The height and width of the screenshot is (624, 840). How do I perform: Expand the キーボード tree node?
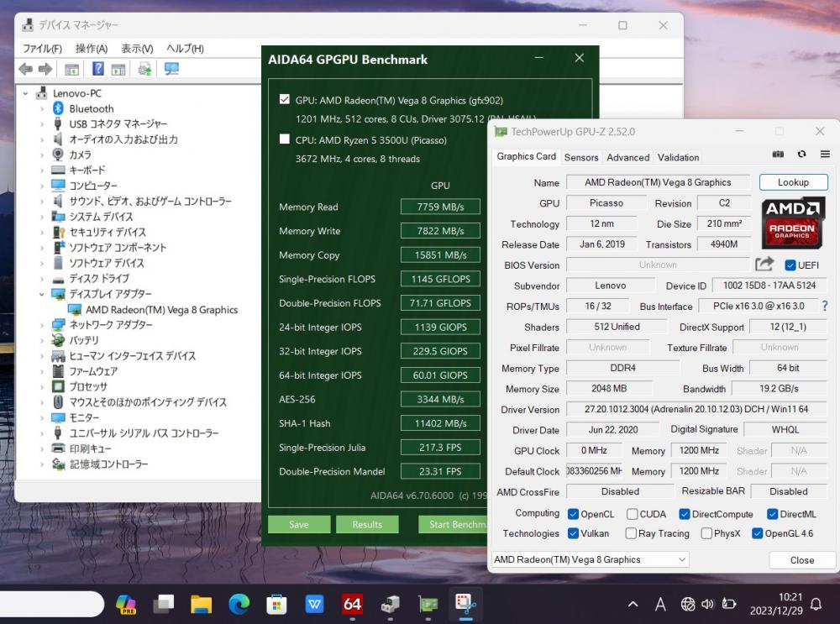[42, 170]
